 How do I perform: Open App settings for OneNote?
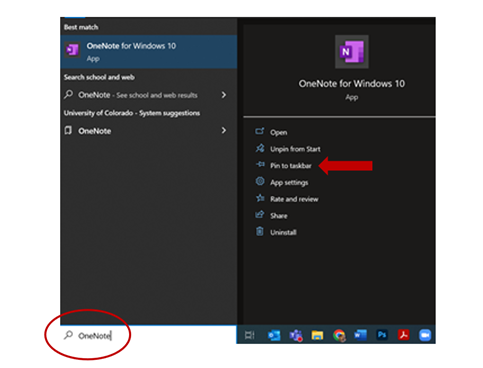[289, 182]
